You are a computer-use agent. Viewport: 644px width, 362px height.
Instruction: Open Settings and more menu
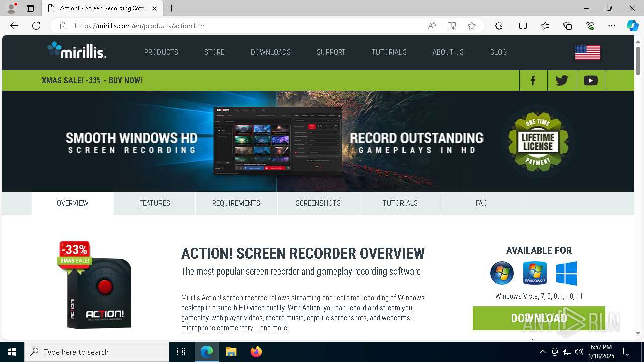(612, 26)
